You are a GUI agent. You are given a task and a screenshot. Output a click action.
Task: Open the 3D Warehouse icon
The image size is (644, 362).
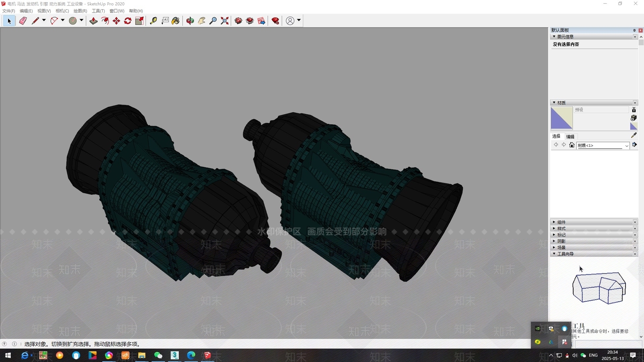point(238,21)
